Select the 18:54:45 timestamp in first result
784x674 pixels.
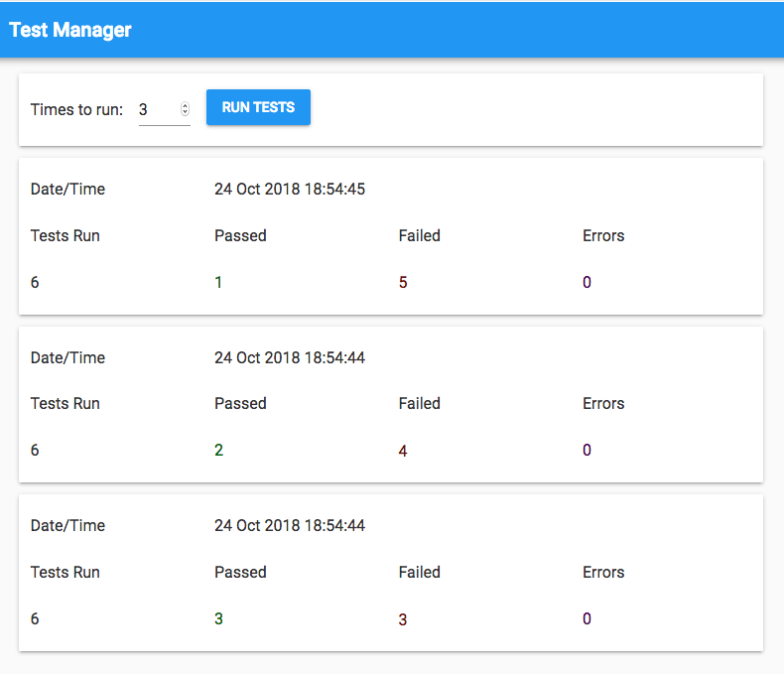pos(290,189)
